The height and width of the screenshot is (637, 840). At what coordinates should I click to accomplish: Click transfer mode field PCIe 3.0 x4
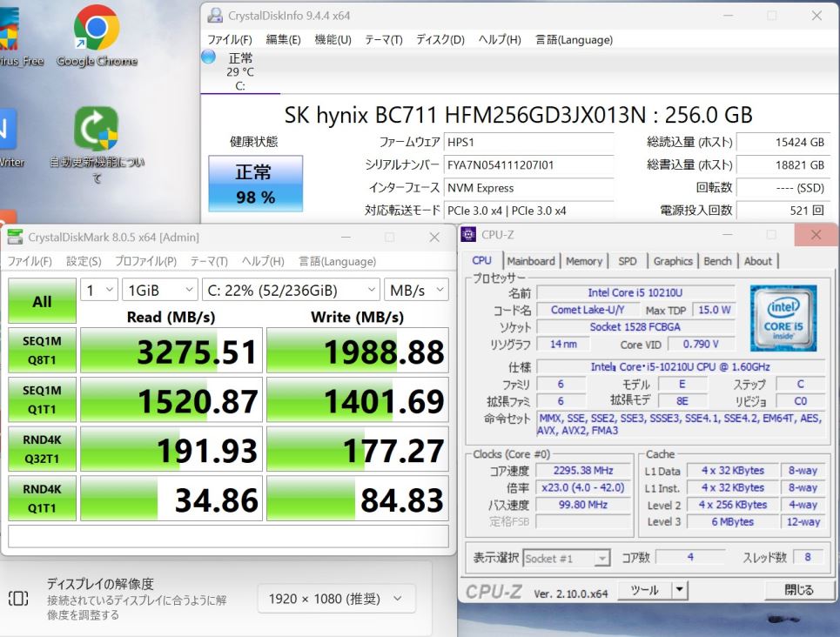[528, 211]
